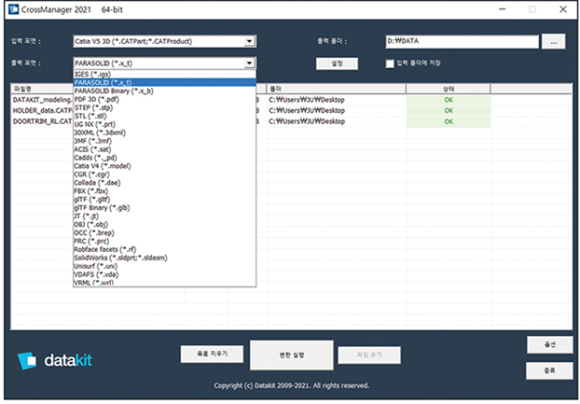Pick Robface facets (*.rf) format
Image resolution: width=580 pixels, height=404 pixels.
pos(165,249)
